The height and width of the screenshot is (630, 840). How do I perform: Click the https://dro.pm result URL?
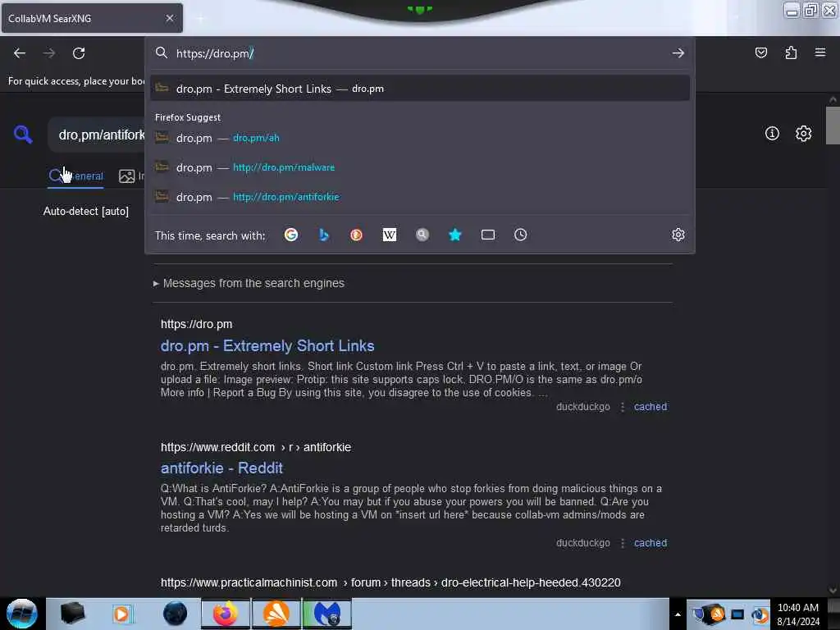(197, 324)
